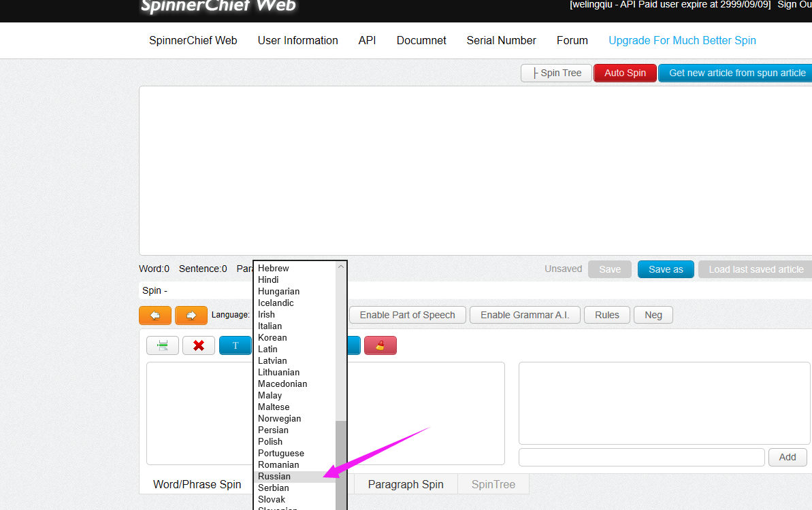Toggle Enable Grammar A.I.

coord(524,315)
